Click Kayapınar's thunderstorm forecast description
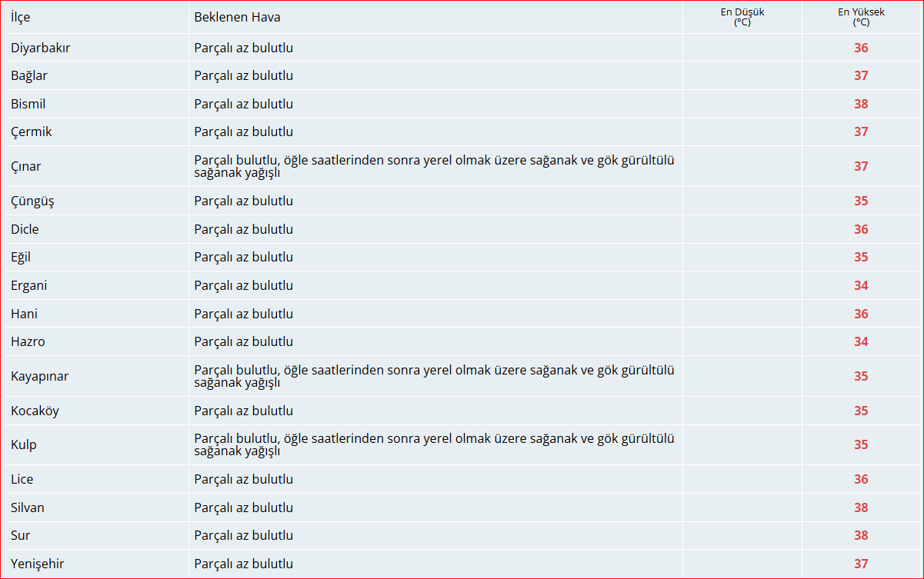Screen dimensions: 924x579 pos(435,376)
